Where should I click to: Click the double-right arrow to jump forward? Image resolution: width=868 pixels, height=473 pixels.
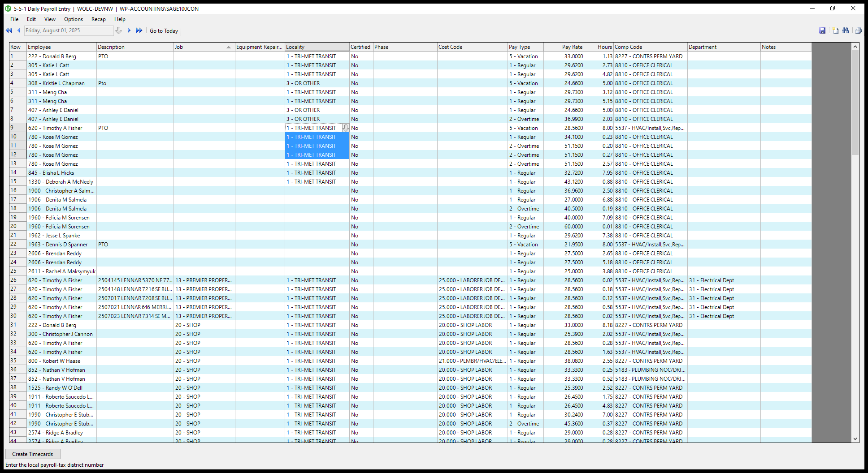coord(139,30)
